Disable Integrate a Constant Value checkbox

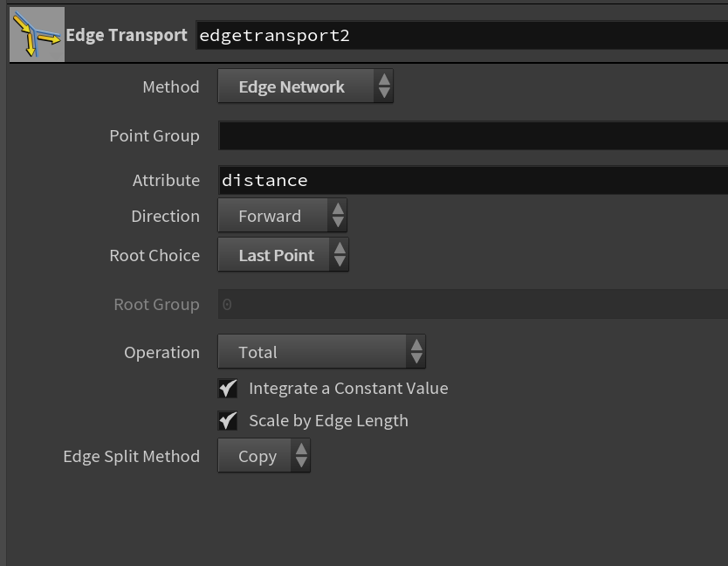point(228,389)
